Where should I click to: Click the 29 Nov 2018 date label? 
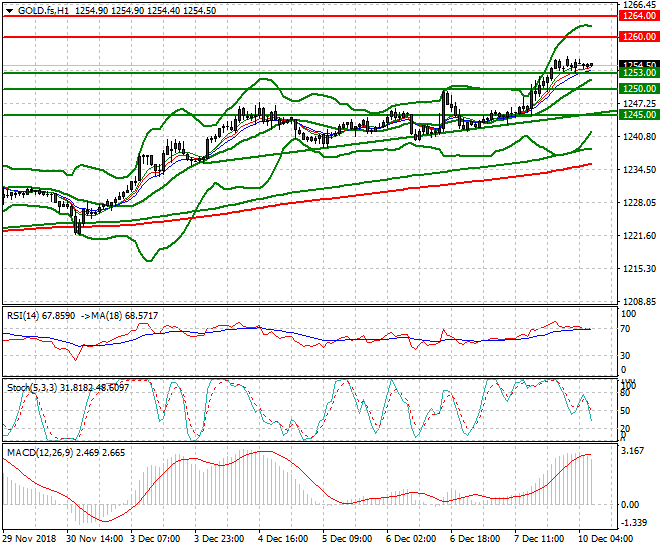[29, 539]
